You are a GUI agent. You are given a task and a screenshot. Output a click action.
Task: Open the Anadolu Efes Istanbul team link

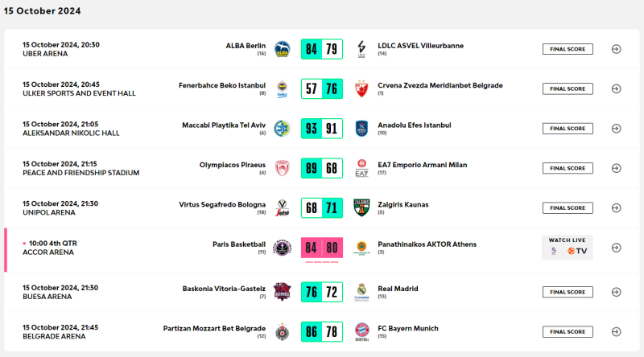[x=415, y=125]
